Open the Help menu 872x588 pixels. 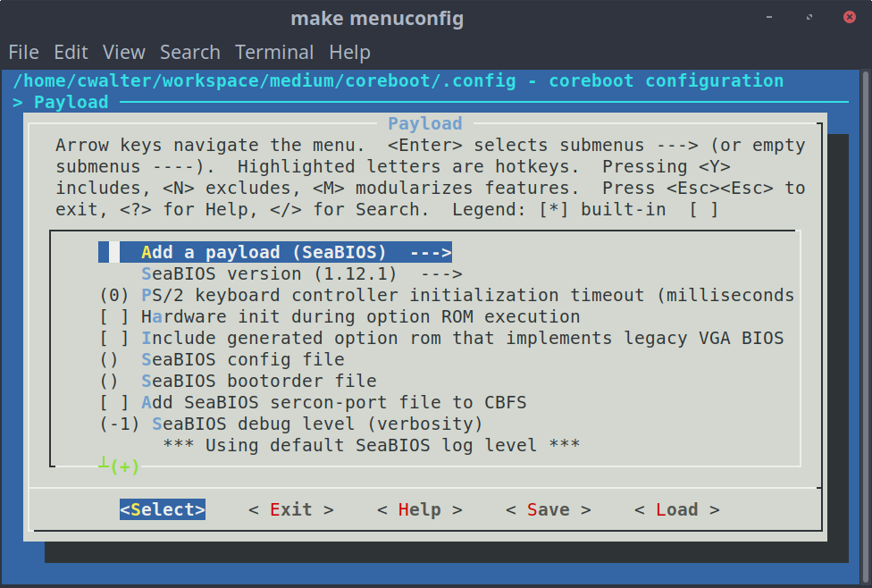(x=349, y=52)
